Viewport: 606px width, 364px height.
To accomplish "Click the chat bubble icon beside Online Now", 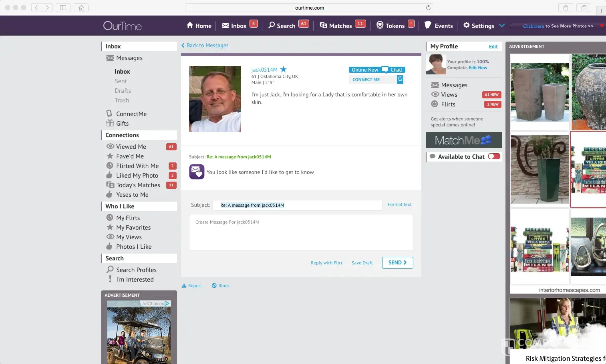I will [385, 70].
